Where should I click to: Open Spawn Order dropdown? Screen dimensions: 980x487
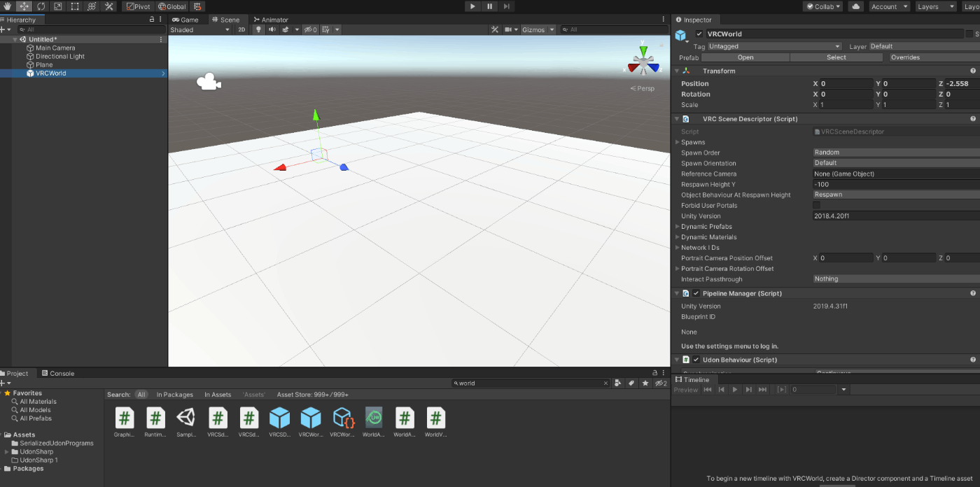[x=896, y=152]
